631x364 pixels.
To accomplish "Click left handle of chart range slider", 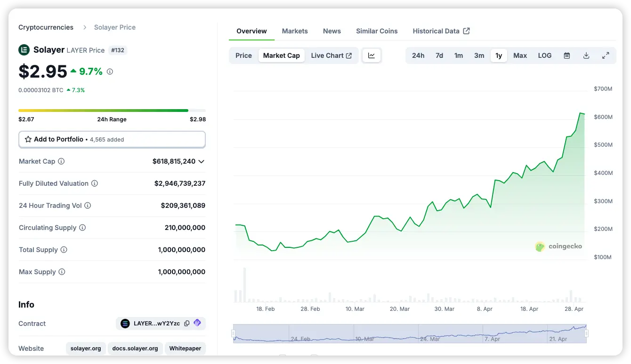I will [233, 333].
